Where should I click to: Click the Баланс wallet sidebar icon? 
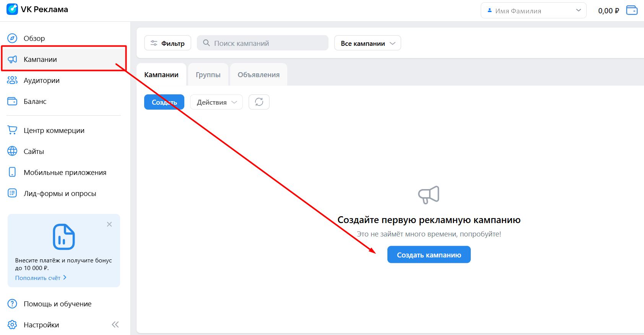tap(12, 101)
